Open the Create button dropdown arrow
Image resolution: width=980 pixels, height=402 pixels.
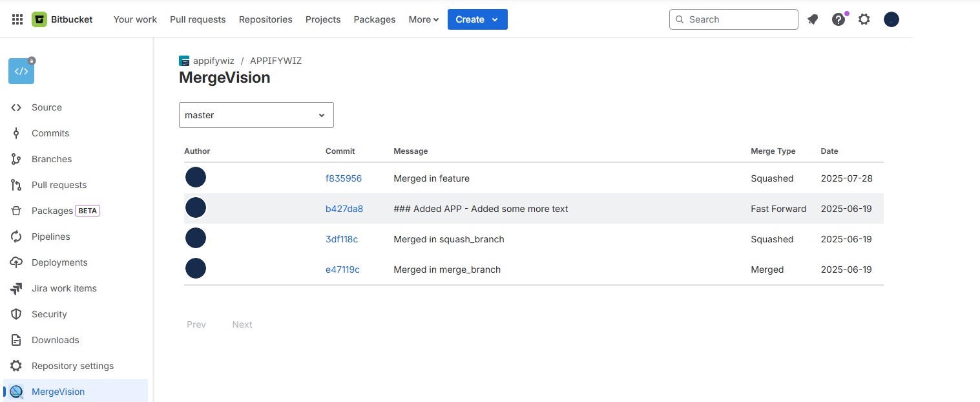[x=495, y=19]
